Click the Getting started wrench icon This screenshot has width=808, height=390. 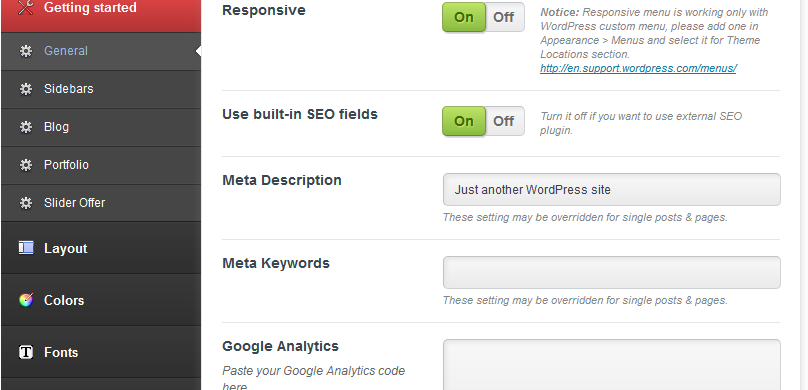point(26,7)
